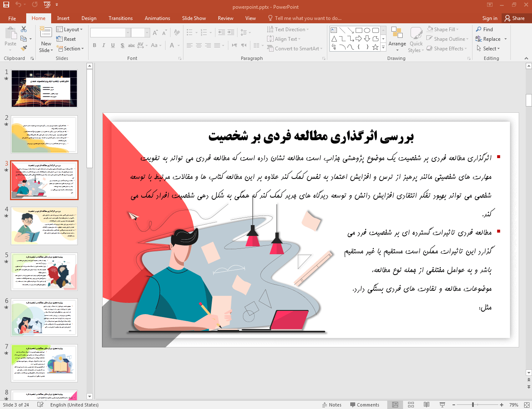532x409 pixels.
Task: Click the Share button
Action: [x=515, y=18]
